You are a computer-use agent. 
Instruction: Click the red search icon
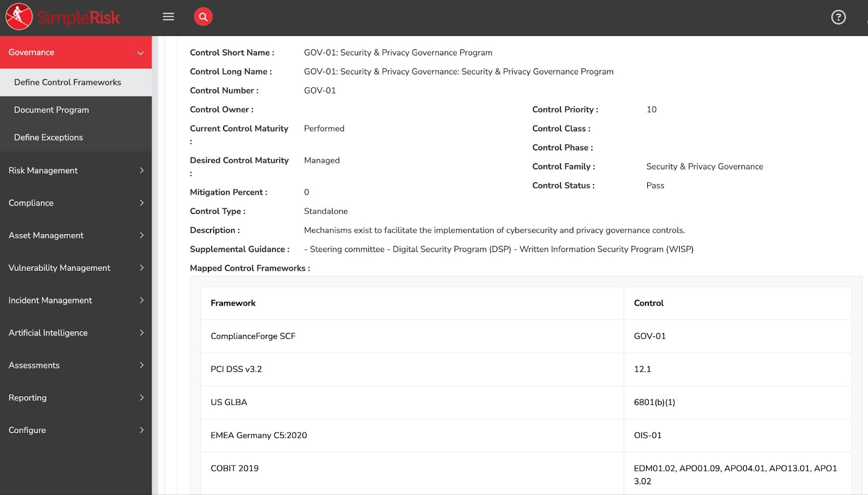[x=203, y=16]
